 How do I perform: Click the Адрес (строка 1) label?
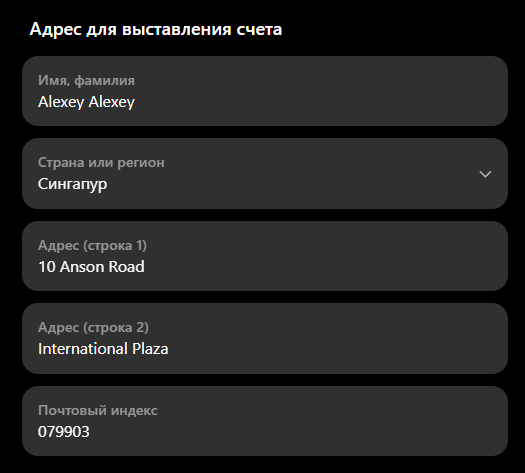click(x=92, y=246)
